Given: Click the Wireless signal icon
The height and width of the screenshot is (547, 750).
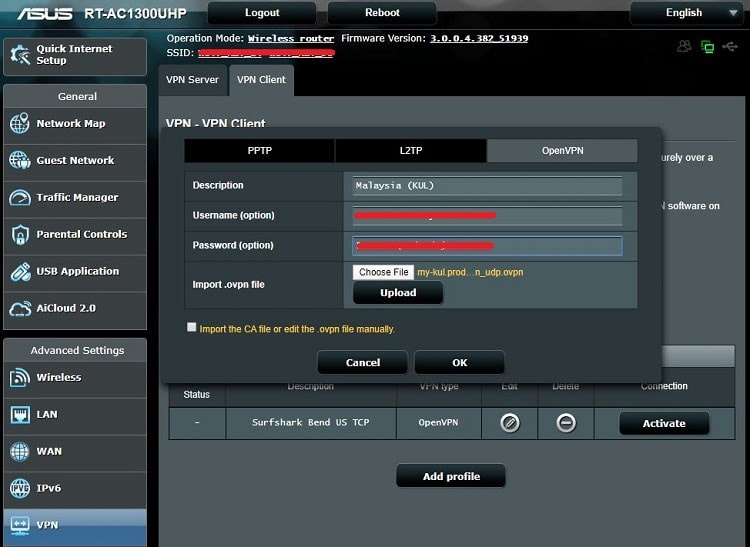Looking at the screenshot, I should tap(20, 377).
